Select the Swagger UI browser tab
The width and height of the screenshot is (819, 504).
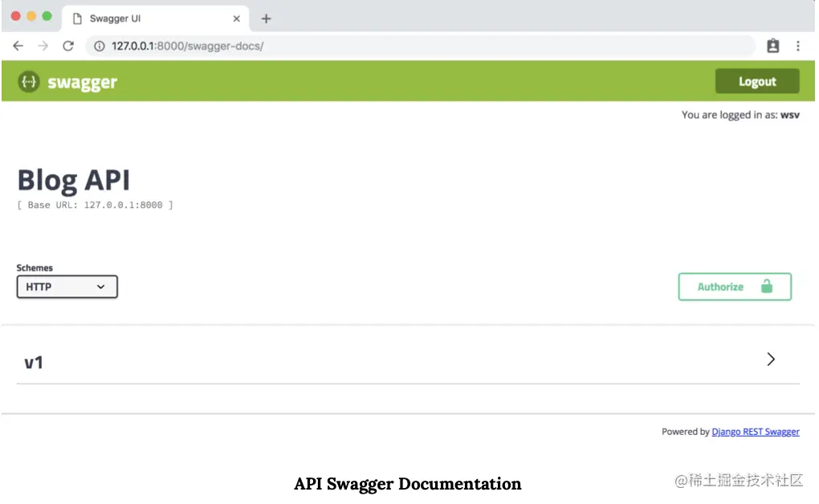[x=156, y=18]
